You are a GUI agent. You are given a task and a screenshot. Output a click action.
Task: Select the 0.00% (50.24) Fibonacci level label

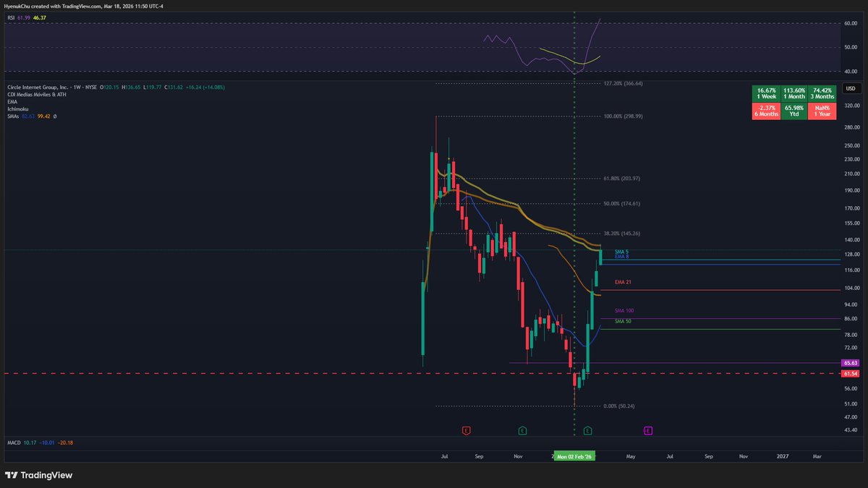coord(621,406)
